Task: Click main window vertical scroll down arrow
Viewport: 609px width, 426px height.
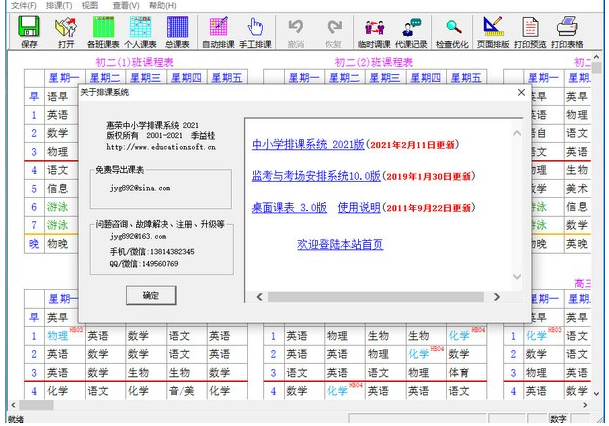Action: point(597,394)
